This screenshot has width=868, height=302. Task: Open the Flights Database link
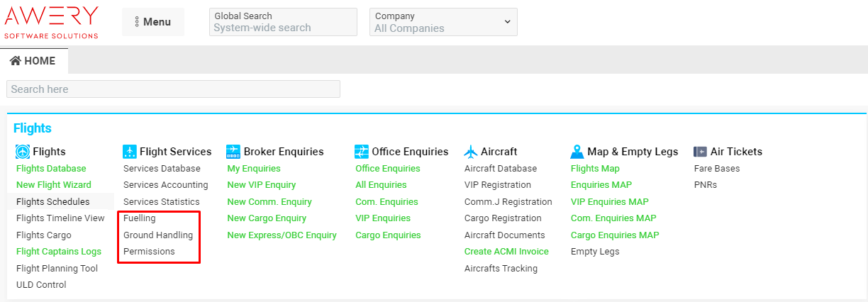(51, 169)
